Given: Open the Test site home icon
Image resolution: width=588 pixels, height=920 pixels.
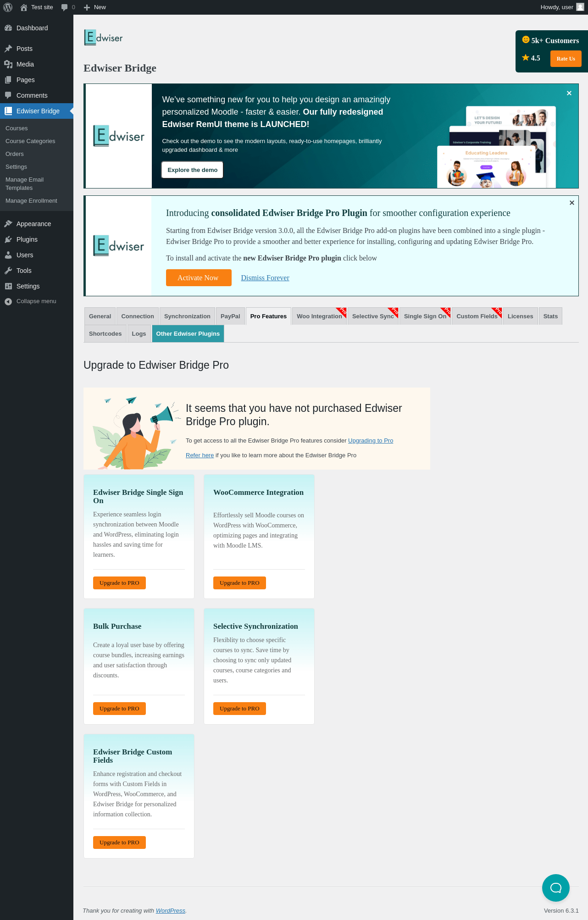Looking at the screenshot, I should click(24, 7).
